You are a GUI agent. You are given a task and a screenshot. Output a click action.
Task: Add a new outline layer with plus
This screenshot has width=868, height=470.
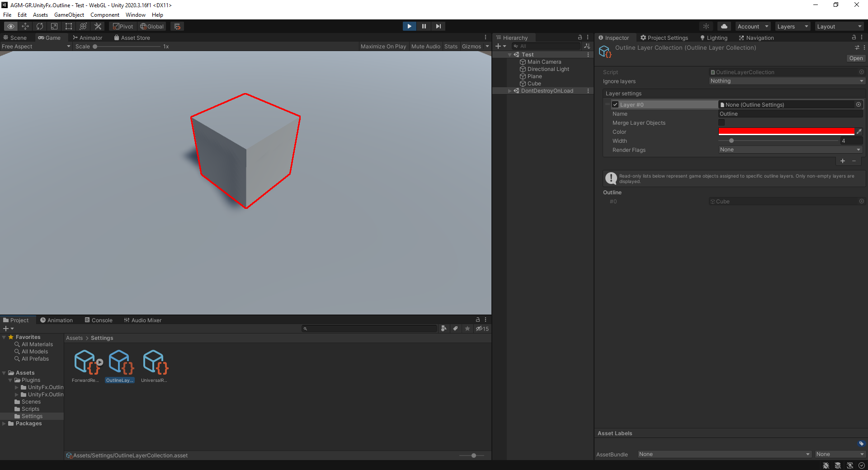pos(842,161)
